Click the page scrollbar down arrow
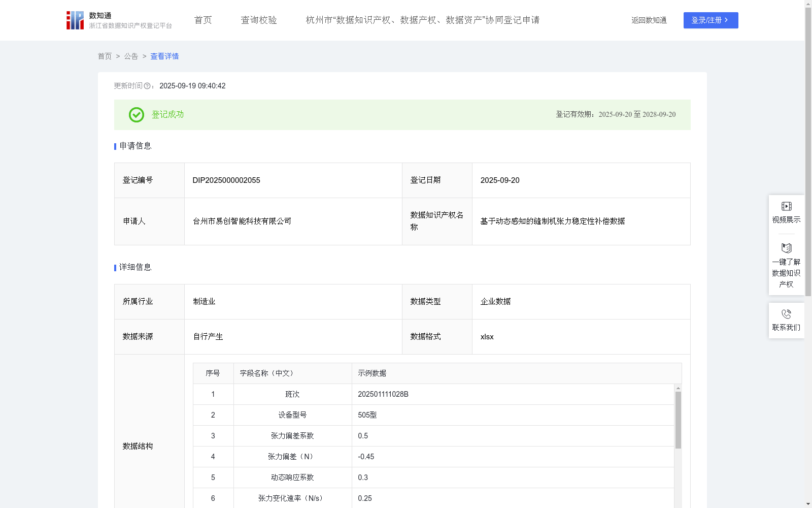The width and height of the screenshot is (812, 508). pos(808,504)
